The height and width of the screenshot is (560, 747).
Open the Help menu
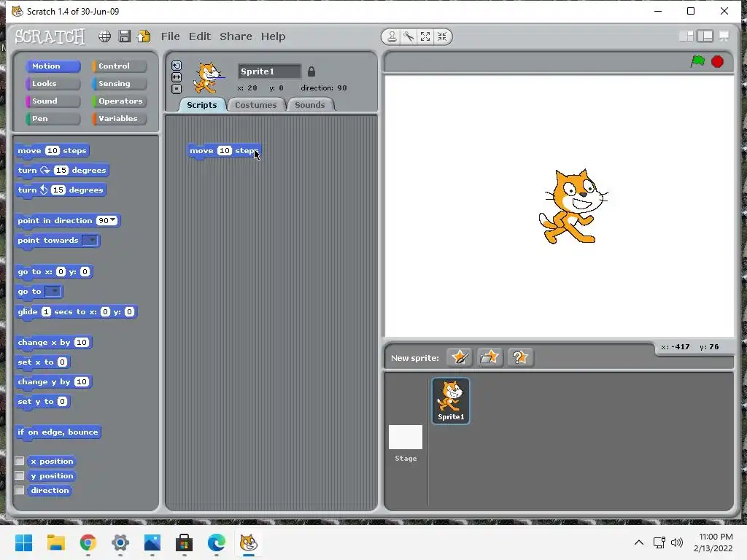tap(273, 36)
